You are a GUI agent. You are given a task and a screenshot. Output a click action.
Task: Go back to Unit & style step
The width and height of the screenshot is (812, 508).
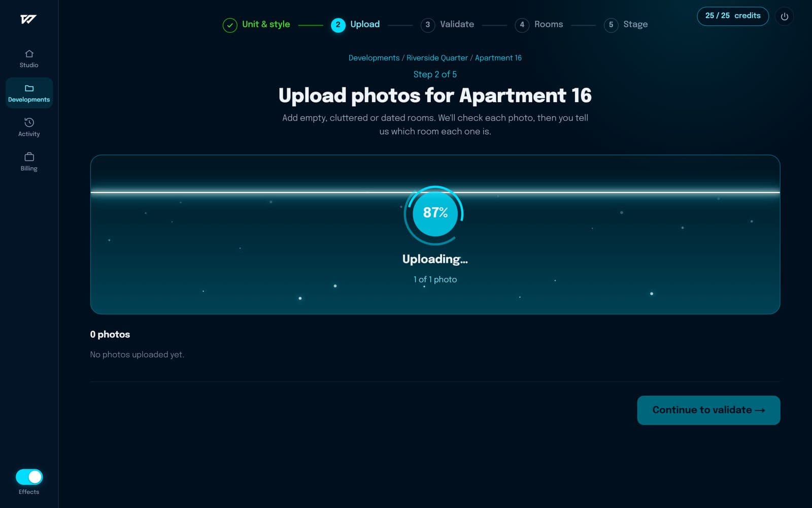256,24
